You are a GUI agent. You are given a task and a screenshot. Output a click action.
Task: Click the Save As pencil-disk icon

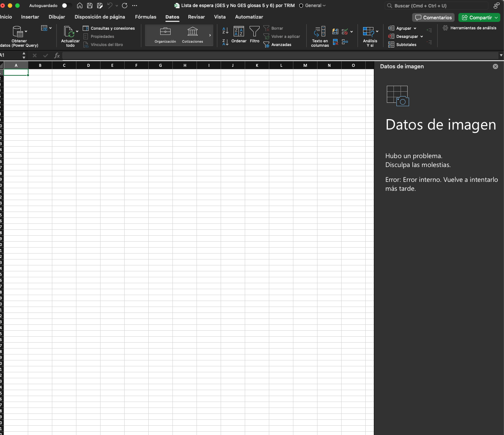100,6
